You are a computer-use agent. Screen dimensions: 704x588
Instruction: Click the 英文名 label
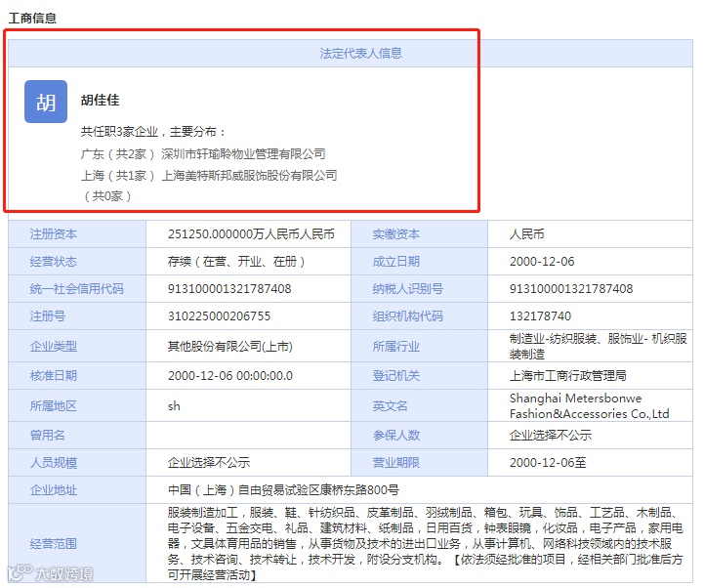[x=390, y=406]
